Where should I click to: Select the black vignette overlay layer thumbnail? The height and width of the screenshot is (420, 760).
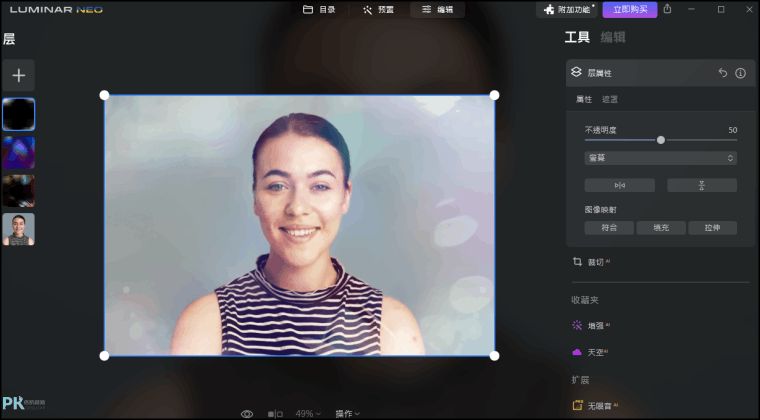point(18,114)
